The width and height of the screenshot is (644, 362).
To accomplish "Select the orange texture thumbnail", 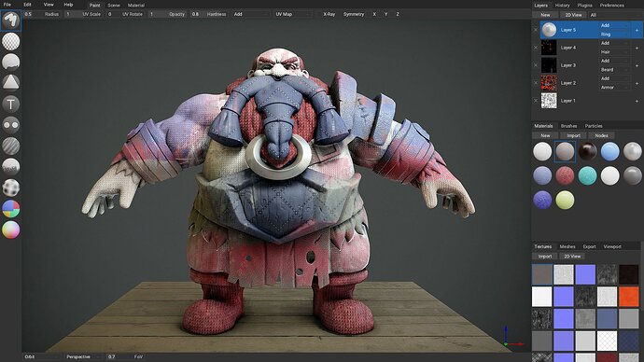I will 629,297.
